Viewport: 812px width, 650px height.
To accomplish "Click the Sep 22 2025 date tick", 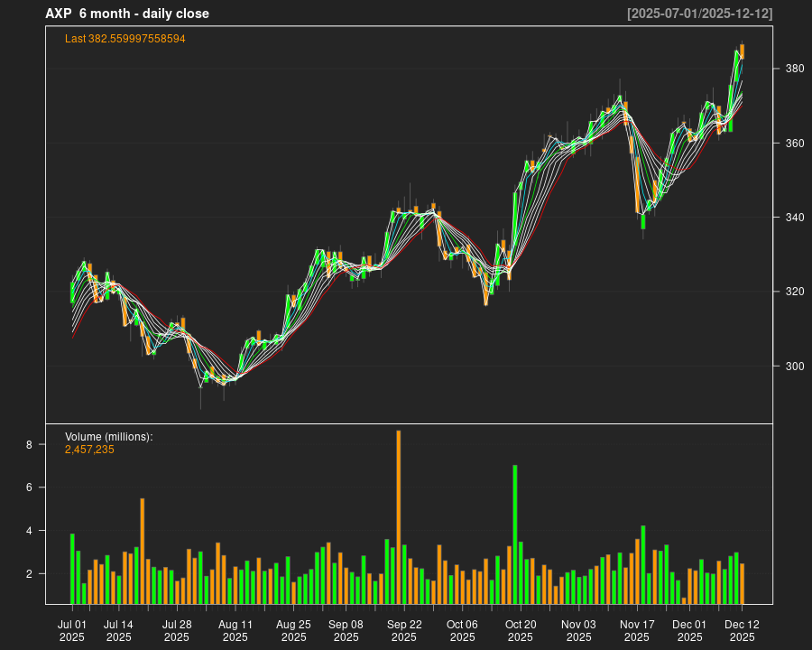I will tap(404, 630).
